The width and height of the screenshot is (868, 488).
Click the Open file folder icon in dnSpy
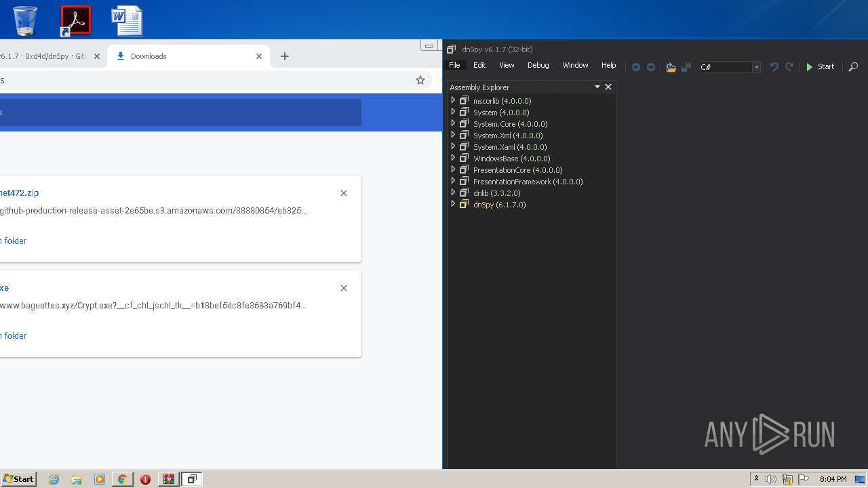[x=671, y=66]
